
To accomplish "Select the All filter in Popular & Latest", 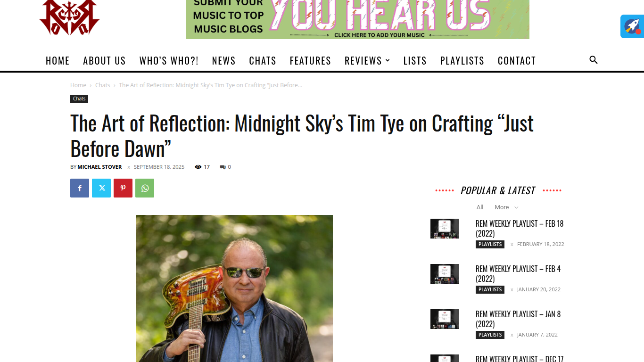I will (x=480, y=207).
